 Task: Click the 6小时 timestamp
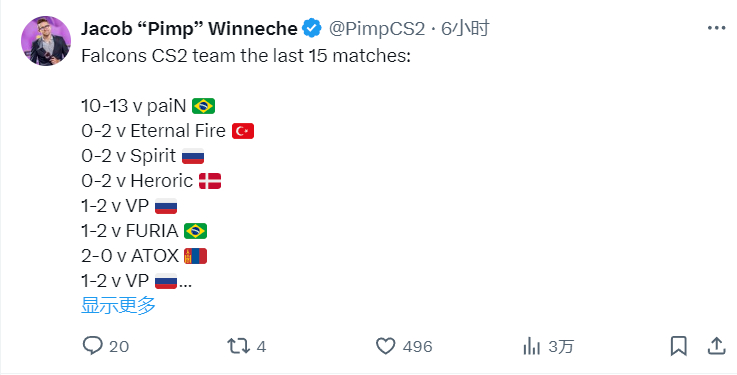pyautogui.click(x=465, y=29)
